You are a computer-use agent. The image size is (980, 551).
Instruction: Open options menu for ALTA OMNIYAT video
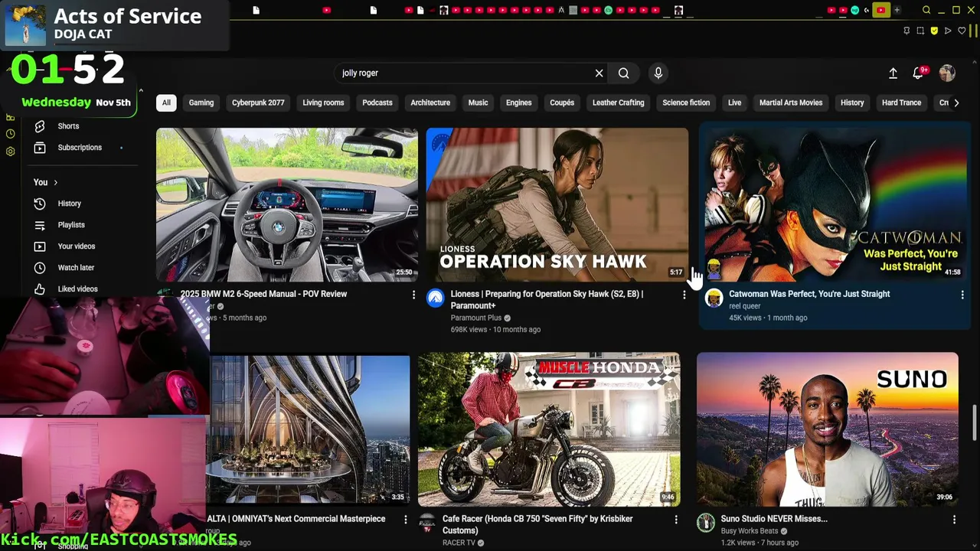[x=406, y=520]
